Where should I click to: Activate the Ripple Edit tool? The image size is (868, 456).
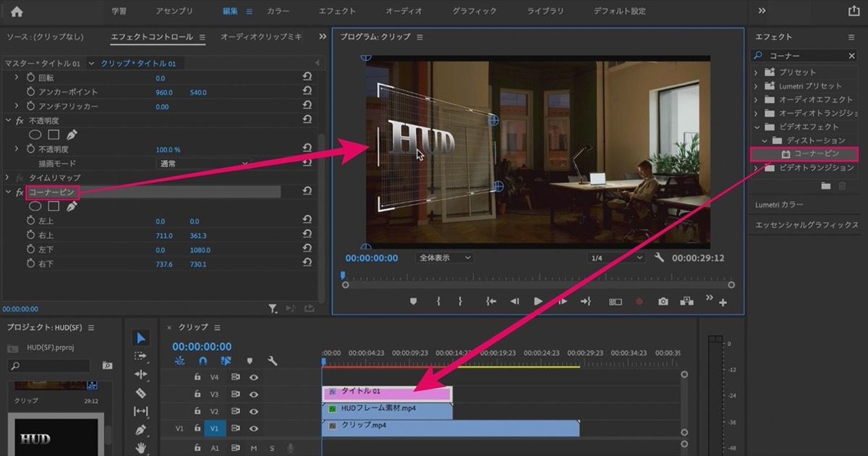pos(141,374)
